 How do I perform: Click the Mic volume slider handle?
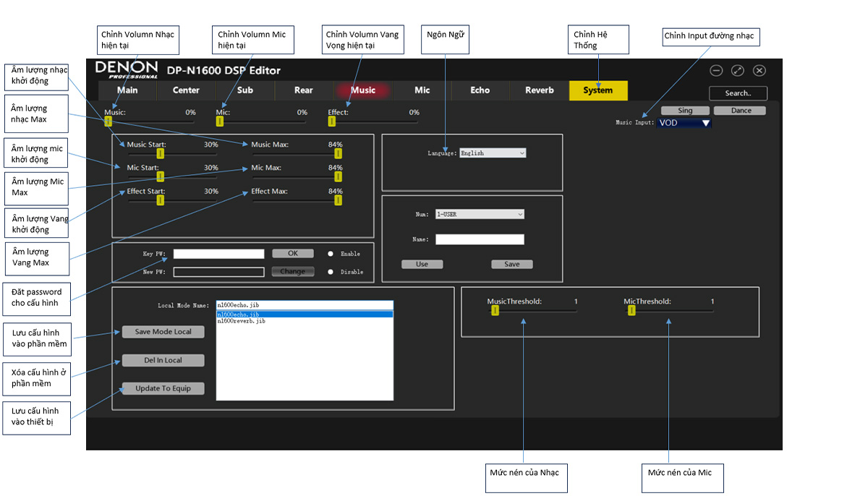tap(220, 121)
